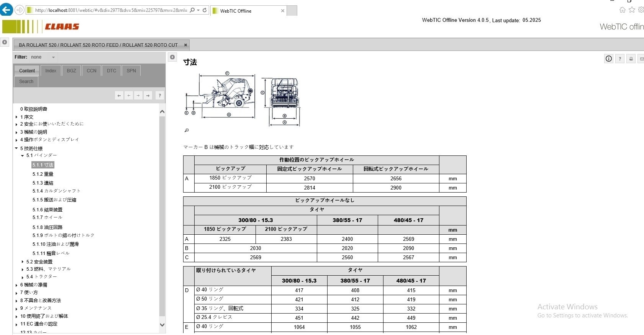The image size is (644, 335).
Task: Open section 7 使い方
Action: (x=29, y=293)
